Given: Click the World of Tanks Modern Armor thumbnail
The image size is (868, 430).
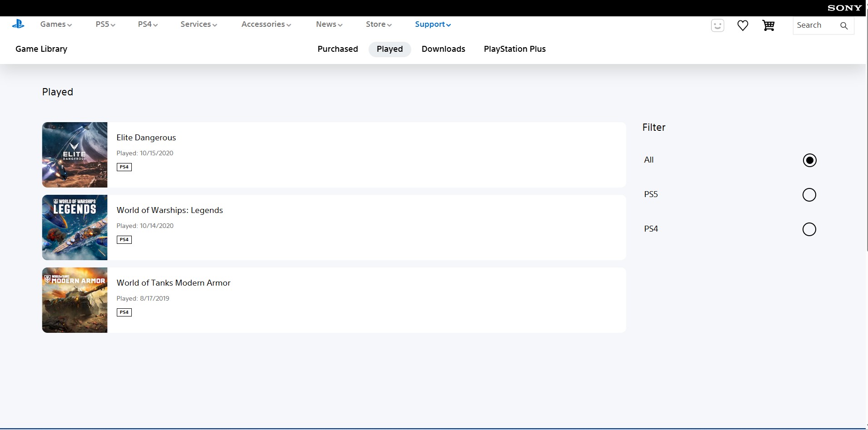Looking at the screenshot, I should tap(75, 300).
